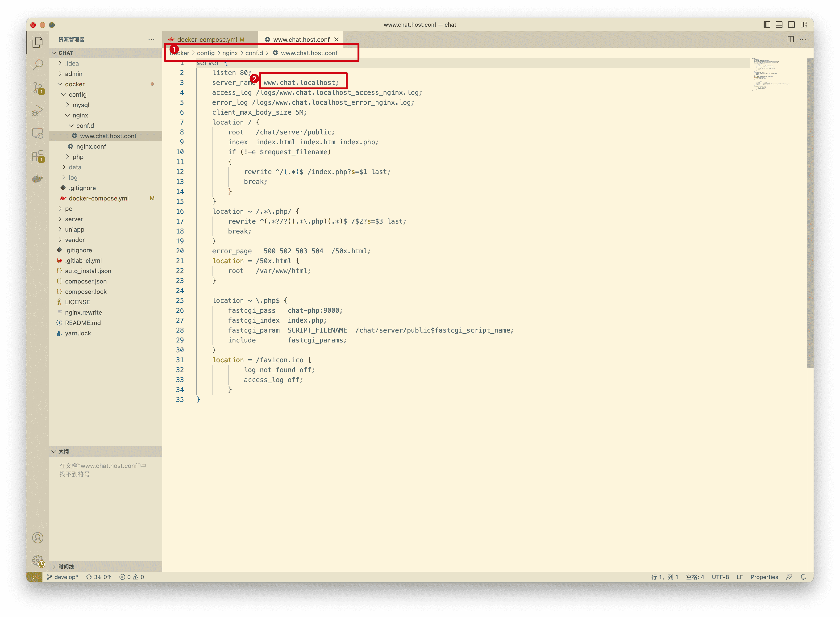Viewport: 840px width, 617px height.
Task: Open docker-compose.yml in explorer tree
Action: [x=106, y=198]
